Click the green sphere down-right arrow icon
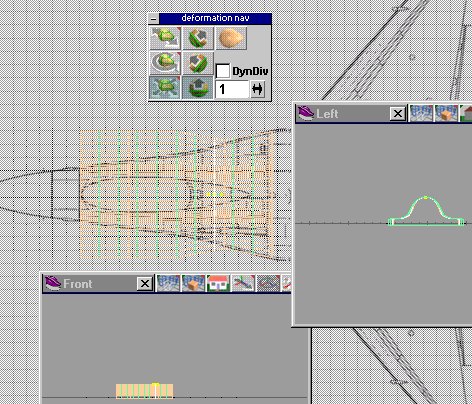Viewport: 472px width, 404px height. pos(198,38)
